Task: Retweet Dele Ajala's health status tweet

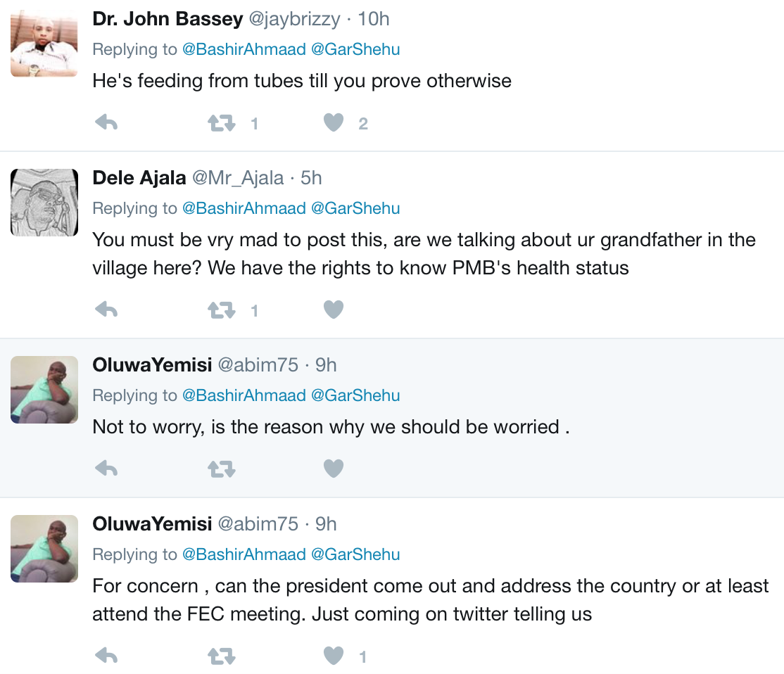Action: pyautogui.click(x=221, y=310)
